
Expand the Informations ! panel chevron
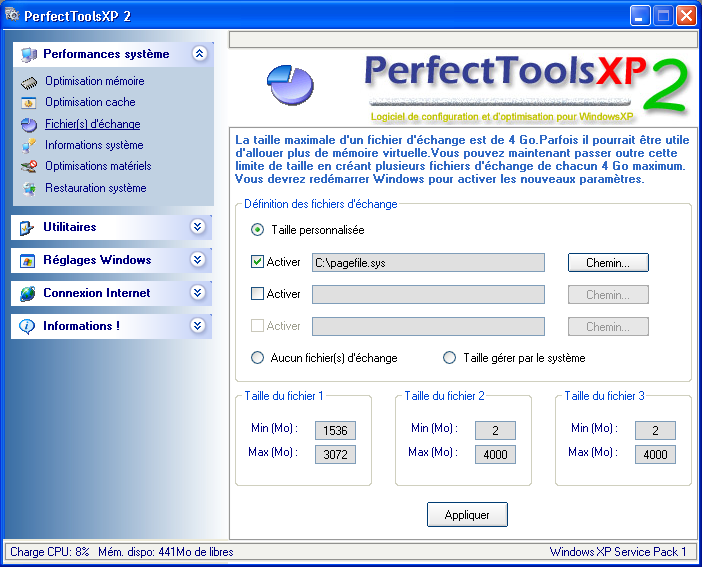(197, 325)
